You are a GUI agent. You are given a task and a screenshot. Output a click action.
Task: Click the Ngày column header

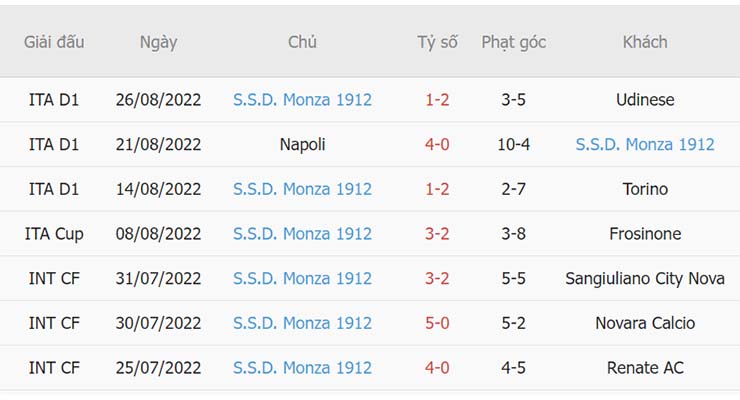coord(158,42)
